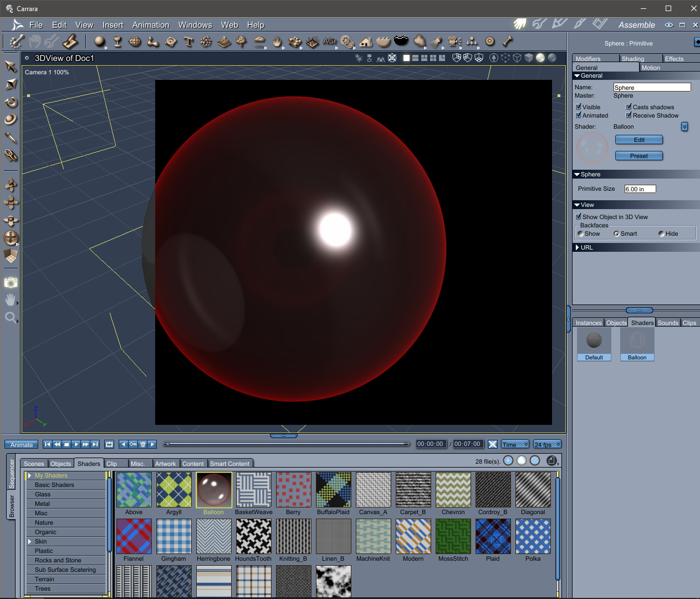The height and width of the screenshot is (599, 700).
Task: Click the Balloon shader preview sphere in Properties
Action: (x=592, y=148)
